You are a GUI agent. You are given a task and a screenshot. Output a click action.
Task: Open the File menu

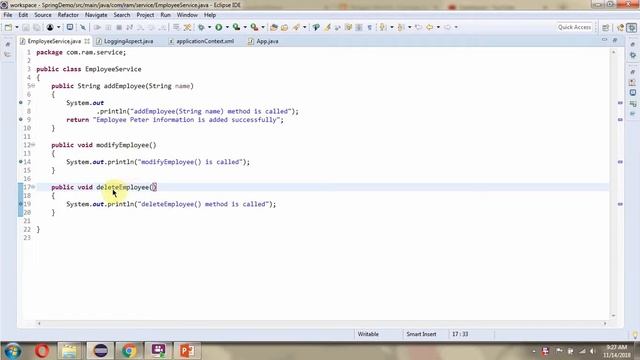tap(8, 15)
